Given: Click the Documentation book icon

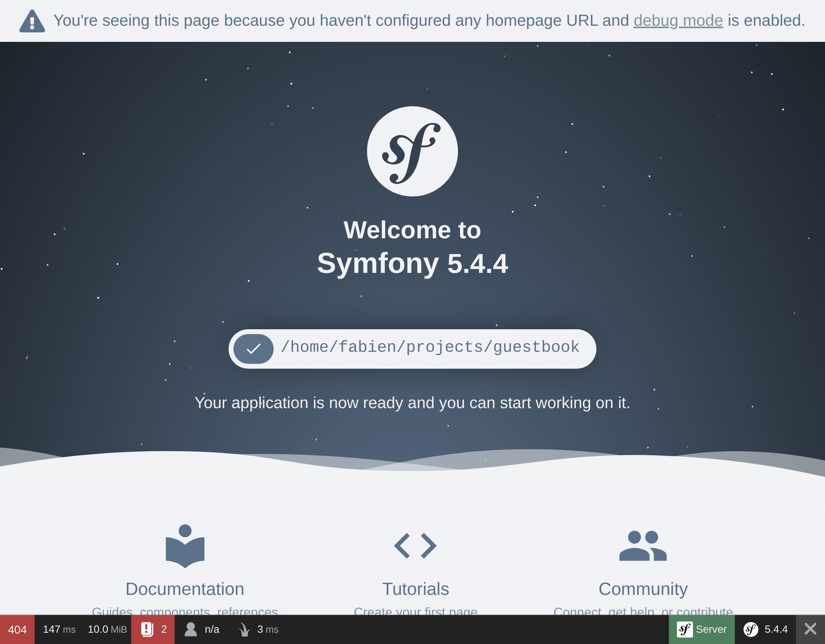Looking at the screenshot, I should tap(185, 546).
